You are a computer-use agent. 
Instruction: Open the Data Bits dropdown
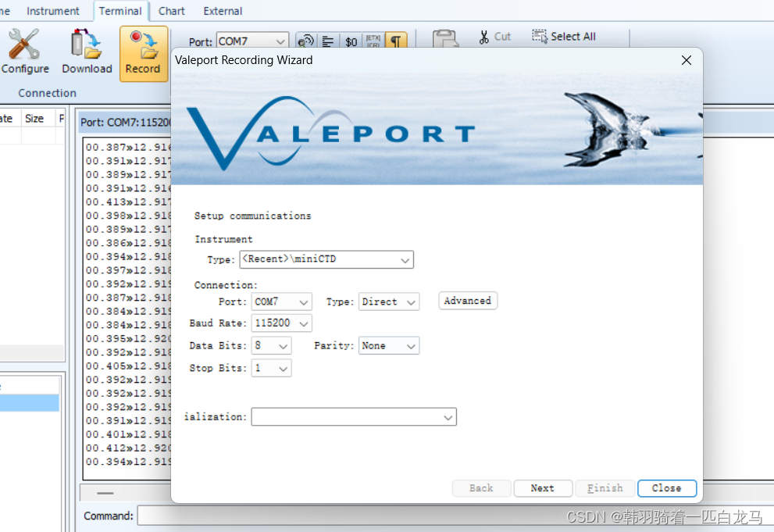tap(271, 345)
